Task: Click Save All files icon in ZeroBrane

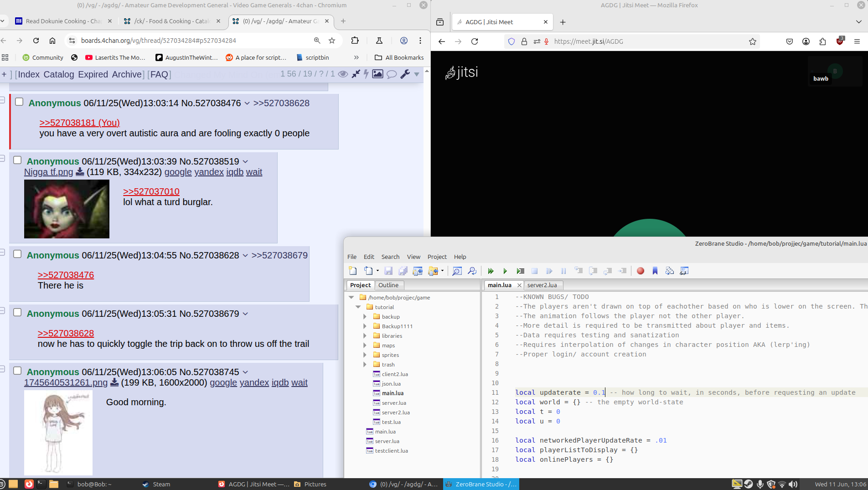Action: pyautogui.click(x=403, y=271)
